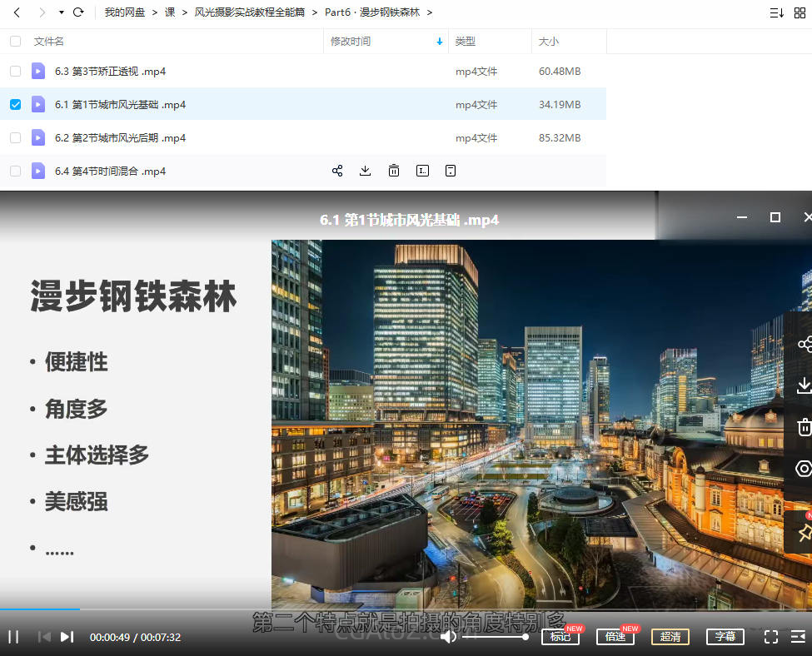Delete the 6.4 file using trash icon

[394, 171]
